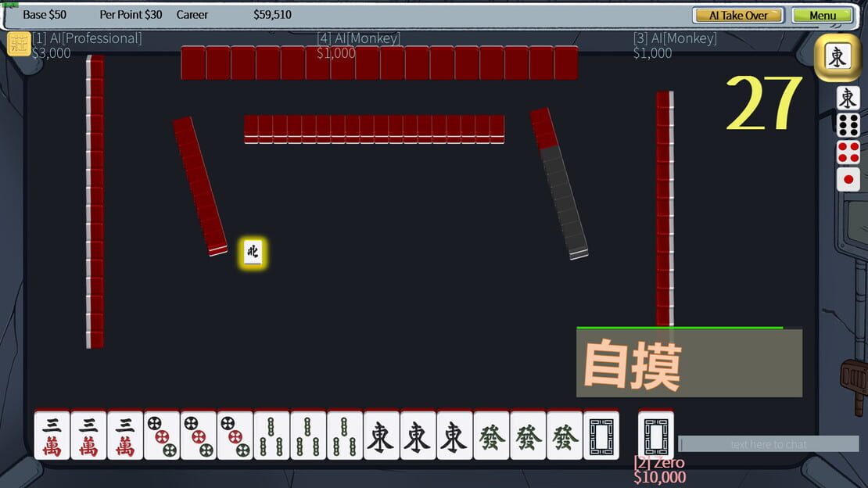Click the 'Base $50' label
Screen dimensions: 868x488
tap(45, 15)
